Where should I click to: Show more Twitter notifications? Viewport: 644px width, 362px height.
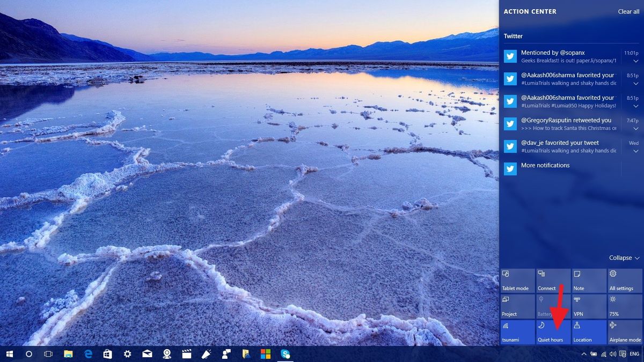(545, 165)
